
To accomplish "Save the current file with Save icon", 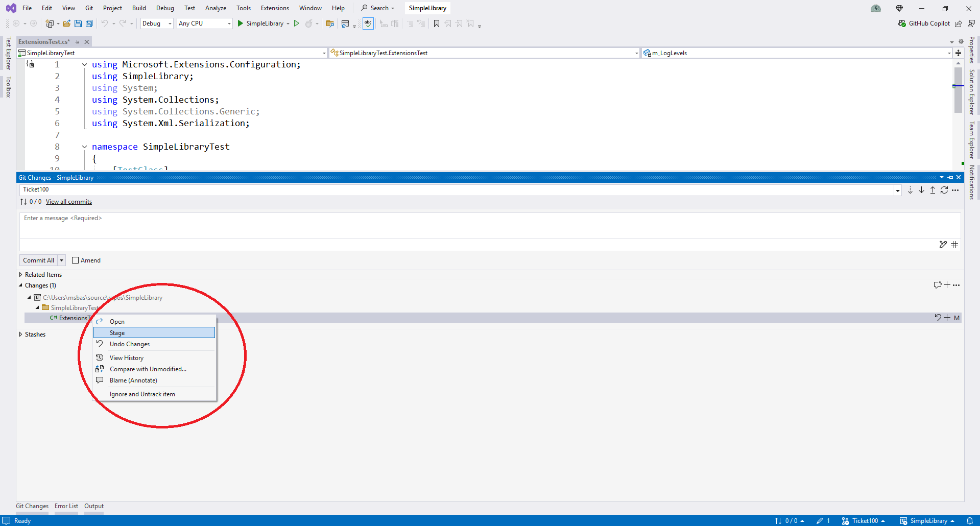I will click(78, 23).
